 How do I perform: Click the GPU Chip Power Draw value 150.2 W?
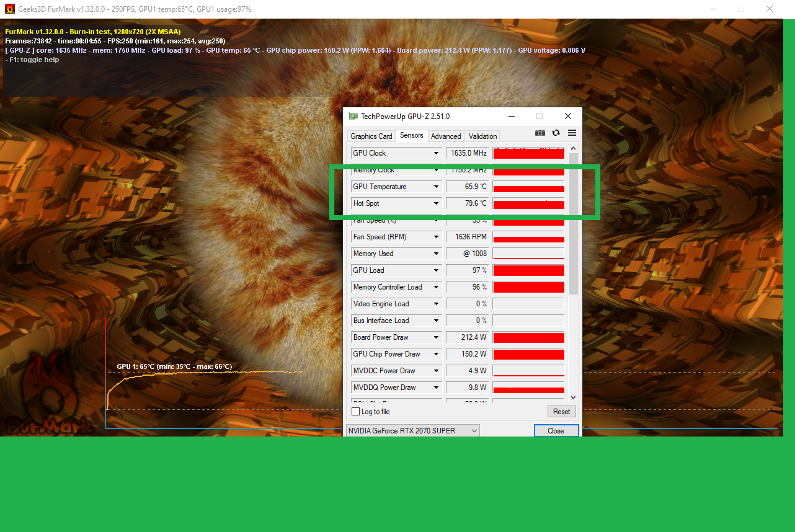point(468,354)
